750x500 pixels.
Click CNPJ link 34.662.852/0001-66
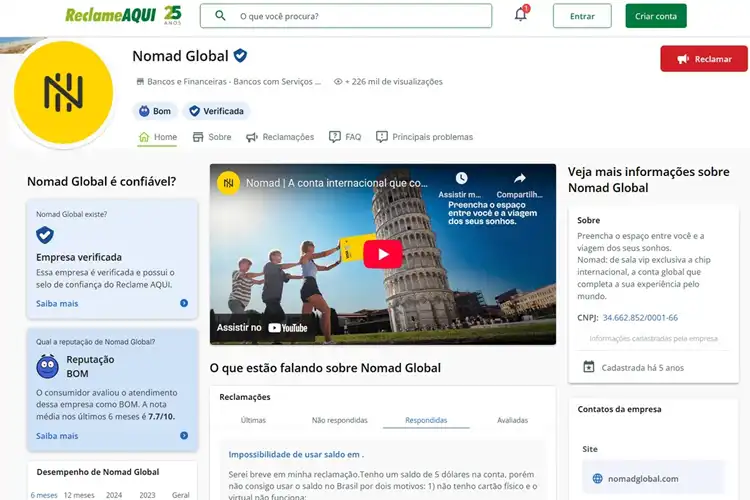coord(640,318)
